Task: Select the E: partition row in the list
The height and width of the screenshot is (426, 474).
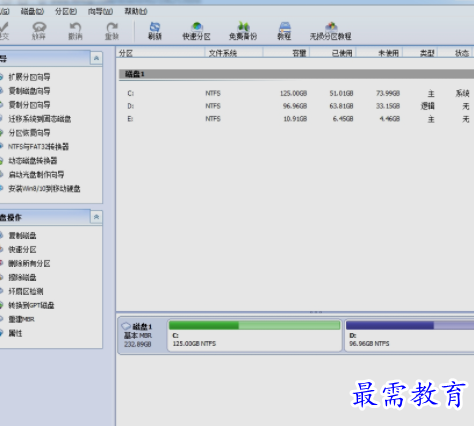Action: [296, 119]
